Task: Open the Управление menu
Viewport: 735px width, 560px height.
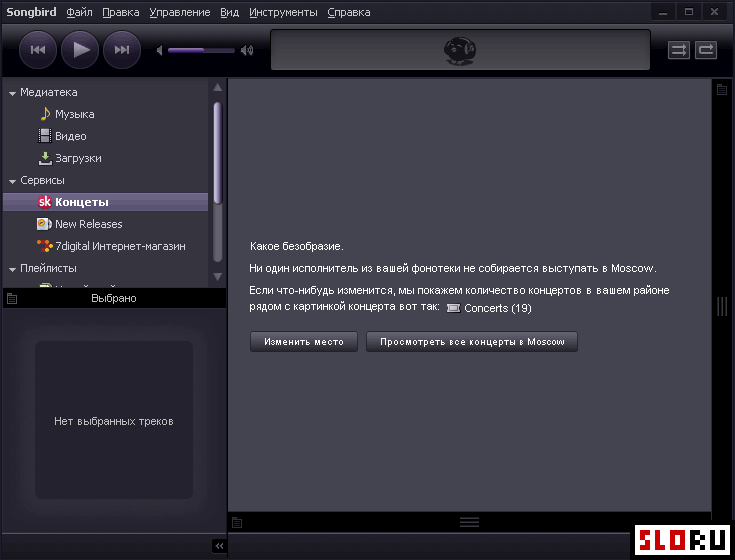Action: click(180, 12)
